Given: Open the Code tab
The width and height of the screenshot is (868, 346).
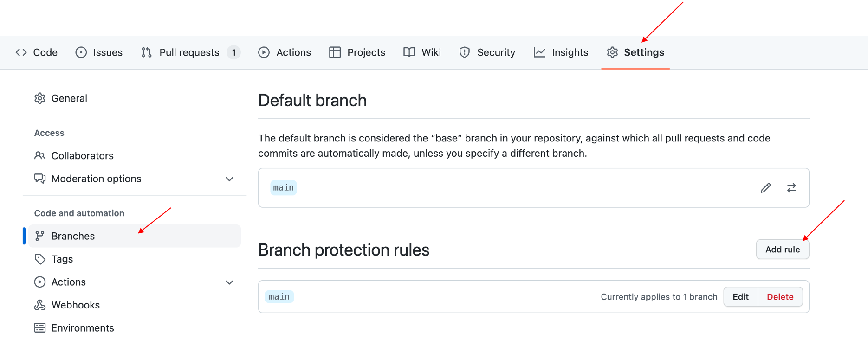Looking at the screenshot, I should pos(36,52).
